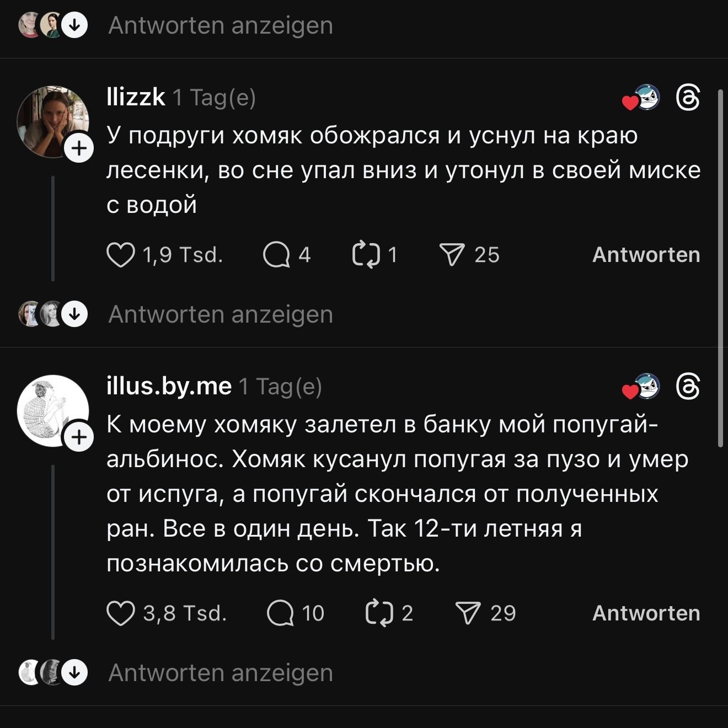Tap Threads logo on llizzk's comment
The width and height of the screenshot is (728, 728).
688,99
